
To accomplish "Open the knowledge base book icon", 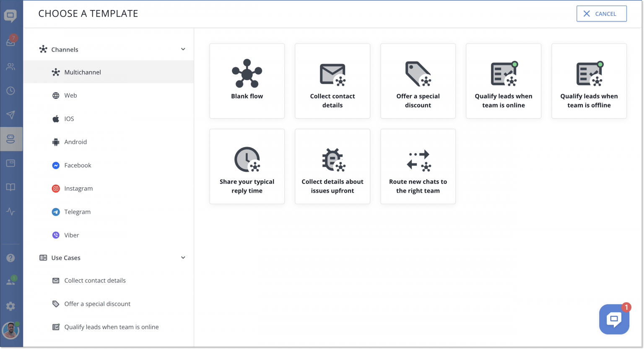I will click(10, 187).
